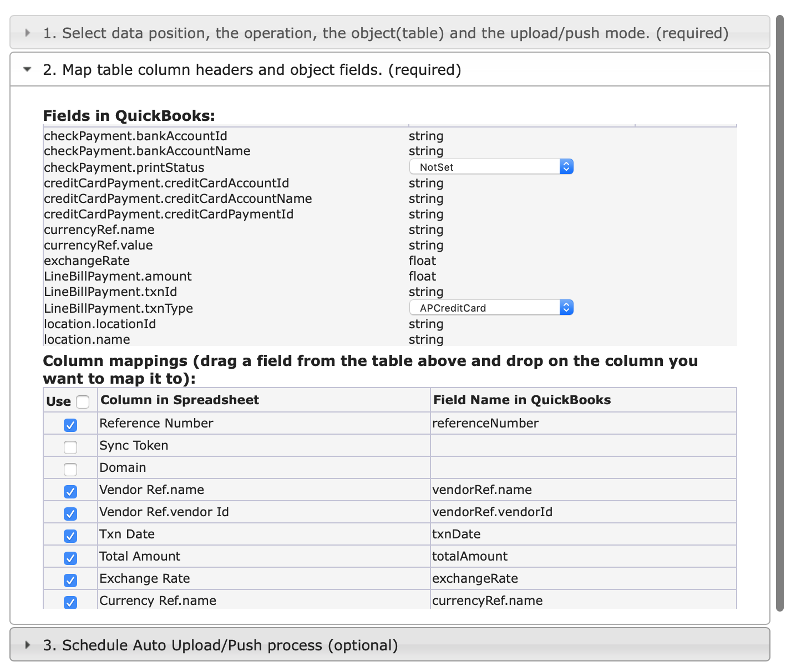Select the checkPayment.bankAccountId field
The width and height of the screenshot is (791, 672).
(135, 136)
